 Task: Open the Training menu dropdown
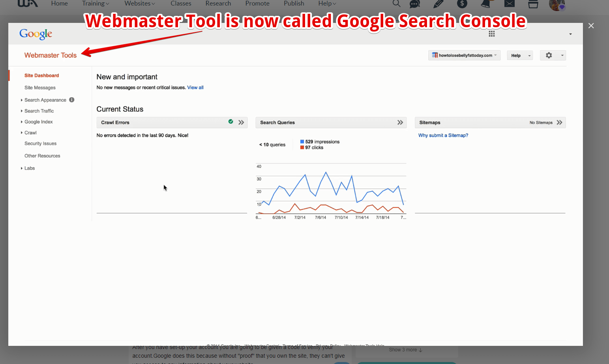(96, 4)
